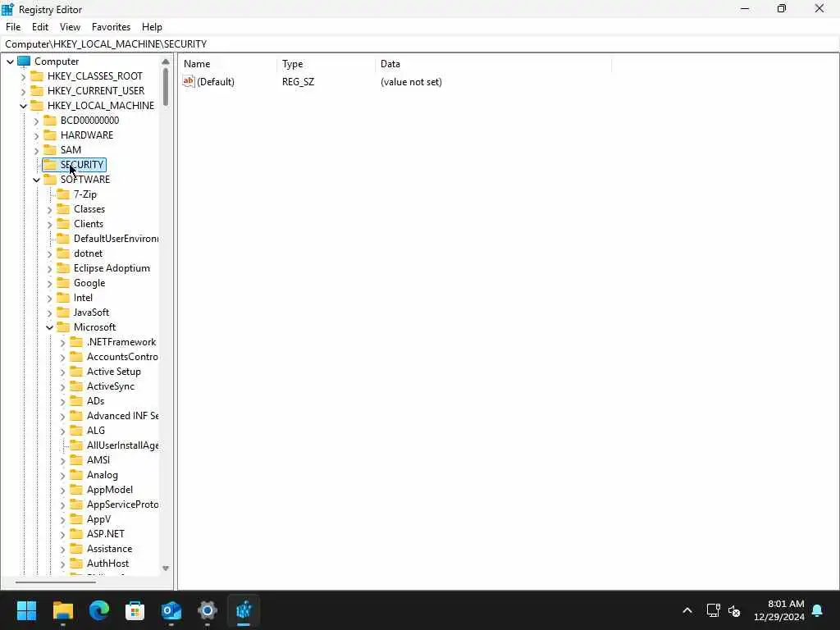Expand the HARDWARE key
This screenshot has height=630, width=840.
click(x=36, y=135)
